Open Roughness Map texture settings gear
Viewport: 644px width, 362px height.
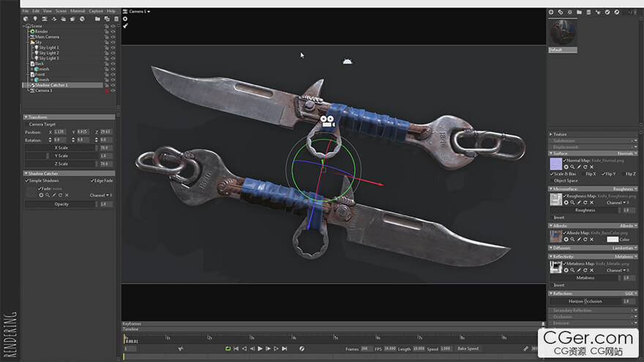pyautogui.click(x=566, y=203)
